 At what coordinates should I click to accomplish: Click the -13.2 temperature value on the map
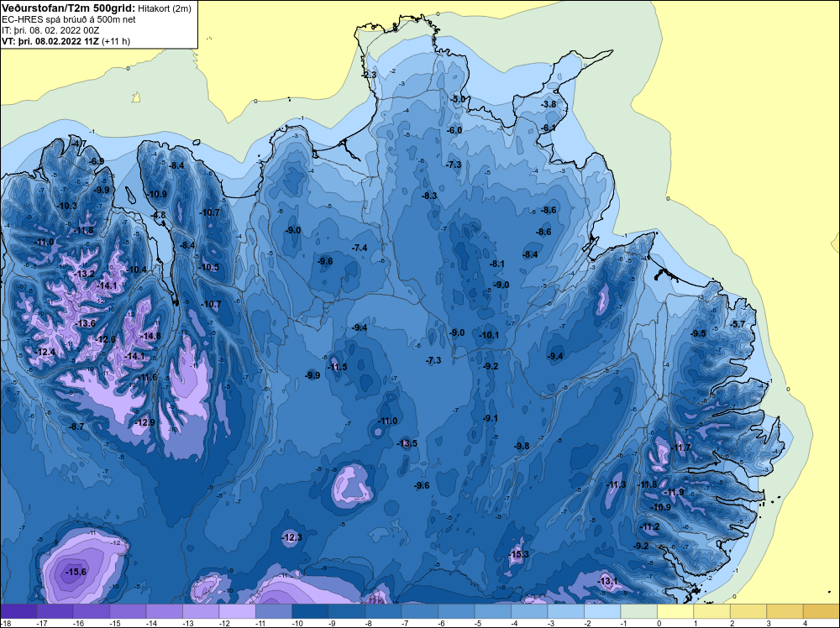[x=84, y=274]
